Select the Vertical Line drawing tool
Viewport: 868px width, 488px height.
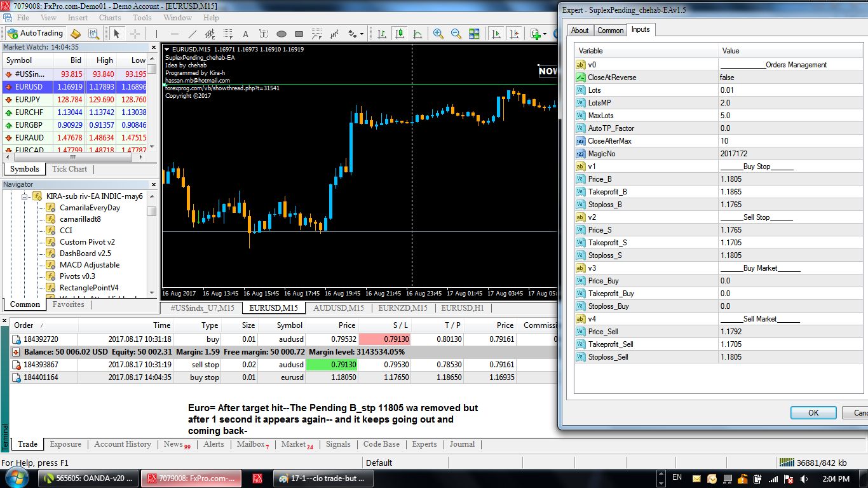(157, 34)
